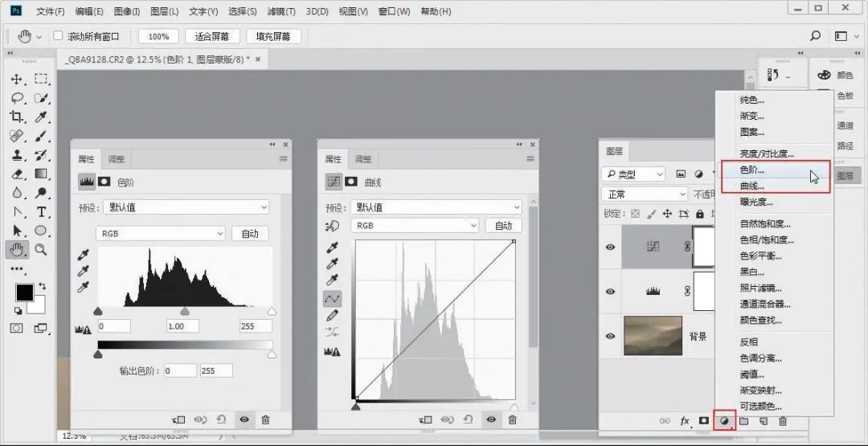Select the Gradient tool
868x446 pixels.
point(41,174)
